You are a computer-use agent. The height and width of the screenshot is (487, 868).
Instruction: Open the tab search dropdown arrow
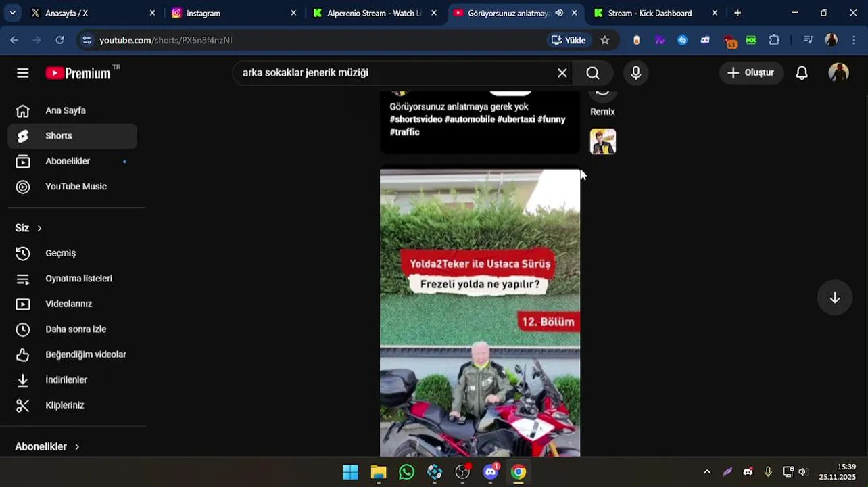point(12,13)
